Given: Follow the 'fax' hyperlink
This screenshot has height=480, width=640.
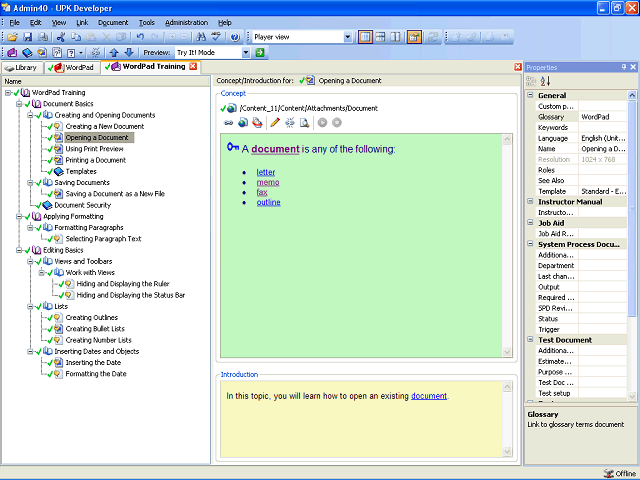Looking at the screenshot, I should click(262, 192).
